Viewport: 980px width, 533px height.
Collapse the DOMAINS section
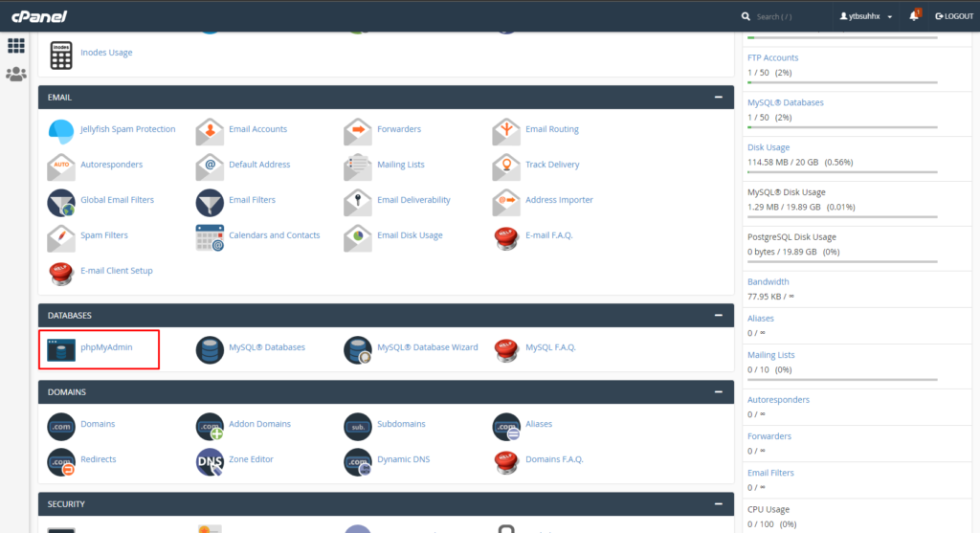[x=718, y=392]
